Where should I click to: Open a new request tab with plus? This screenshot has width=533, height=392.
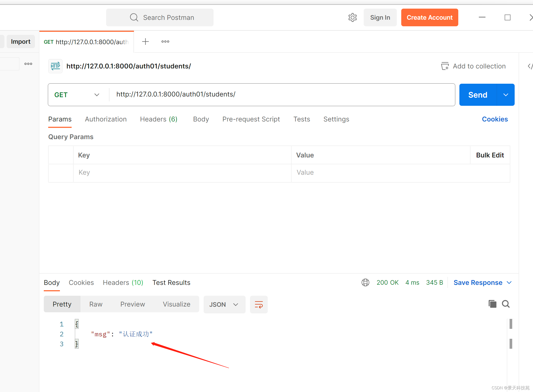pyautogui.click(x=145, y=42)
